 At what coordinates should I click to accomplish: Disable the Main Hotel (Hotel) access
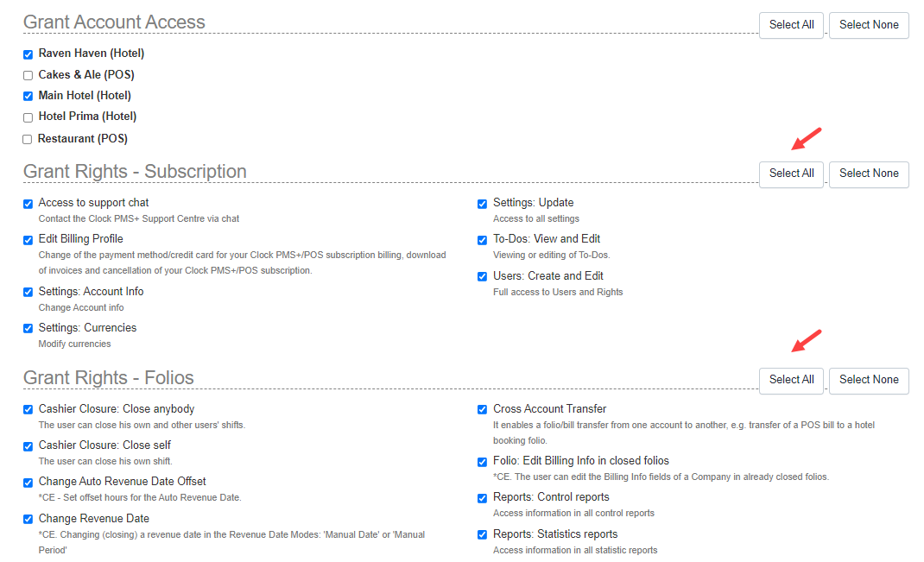point(27,96)
